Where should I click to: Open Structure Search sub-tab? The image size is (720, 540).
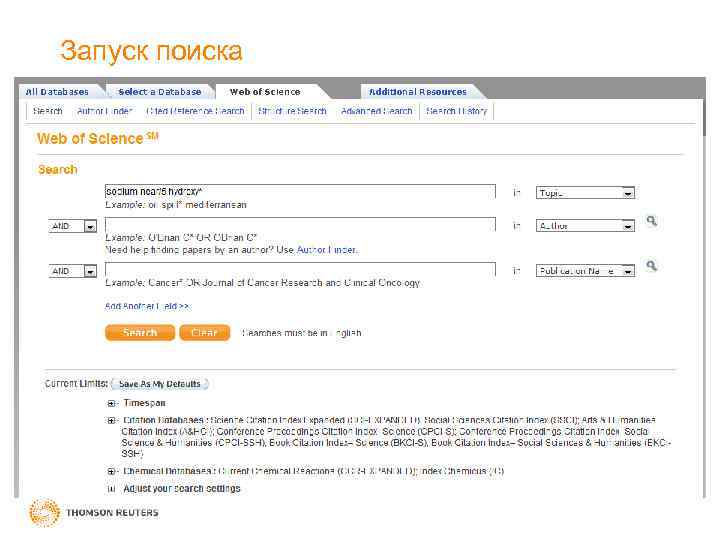pos(292,111)
